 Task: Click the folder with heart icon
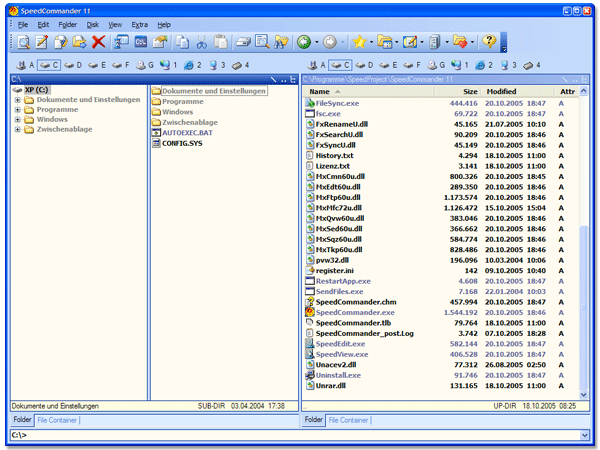(460, 42)
